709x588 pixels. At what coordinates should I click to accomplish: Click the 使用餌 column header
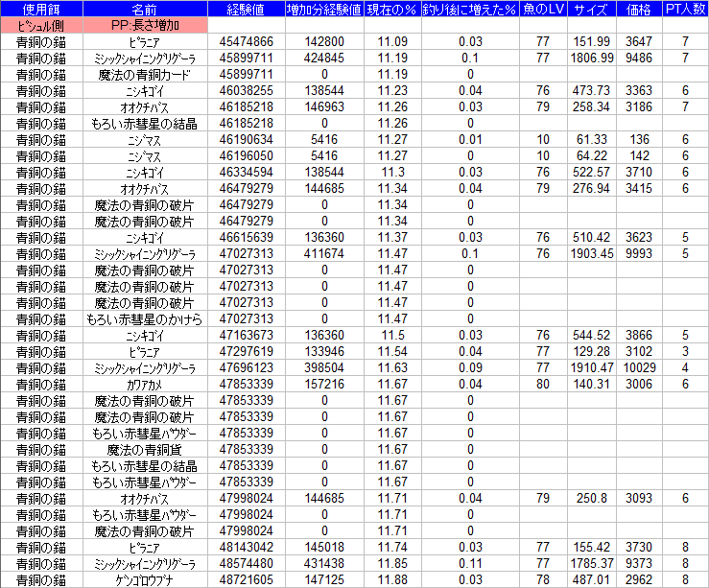coord(41,9)
